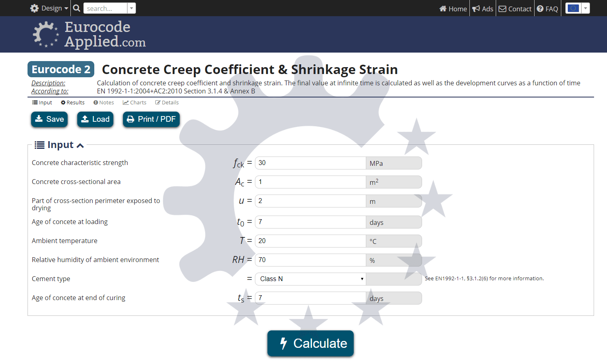Click the EU flag language icon
Screen dimensions: 607x364
tap(573, 8)
